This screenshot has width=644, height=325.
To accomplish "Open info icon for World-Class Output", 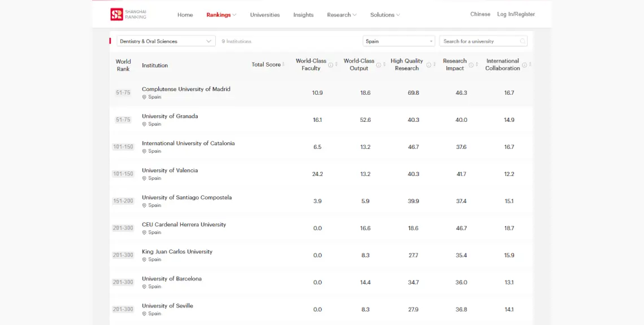I will coord(378,65).
